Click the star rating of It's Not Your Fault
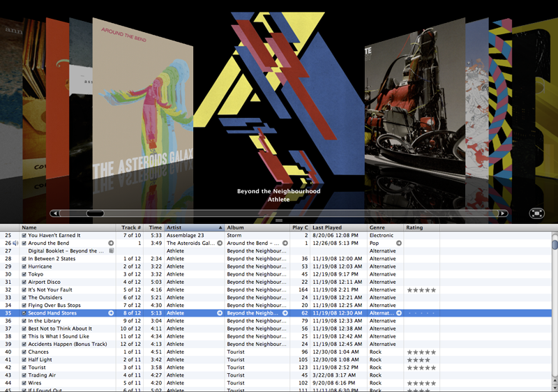Image resolution: width=558 pixels, height=392 pixels. (x=422, y=290)
